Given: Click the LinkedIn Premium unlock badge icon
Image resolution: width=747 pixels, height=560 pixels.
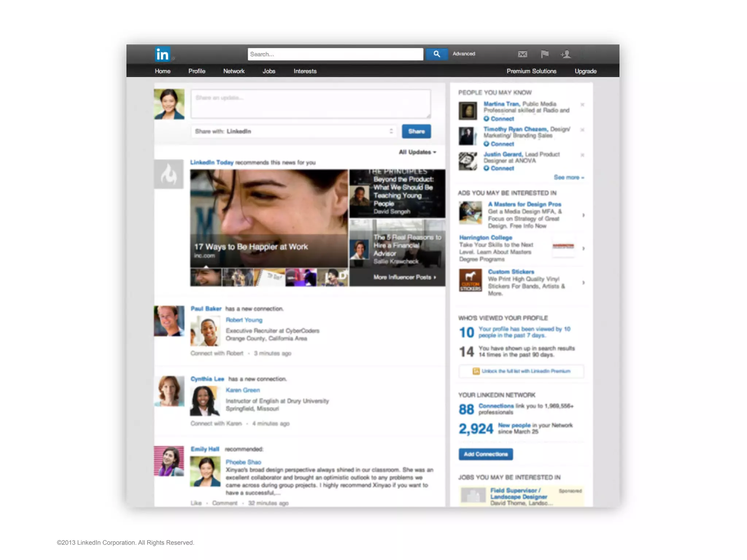Looking at the screenshot, I should pyautogui.click(x=476, y=371).
